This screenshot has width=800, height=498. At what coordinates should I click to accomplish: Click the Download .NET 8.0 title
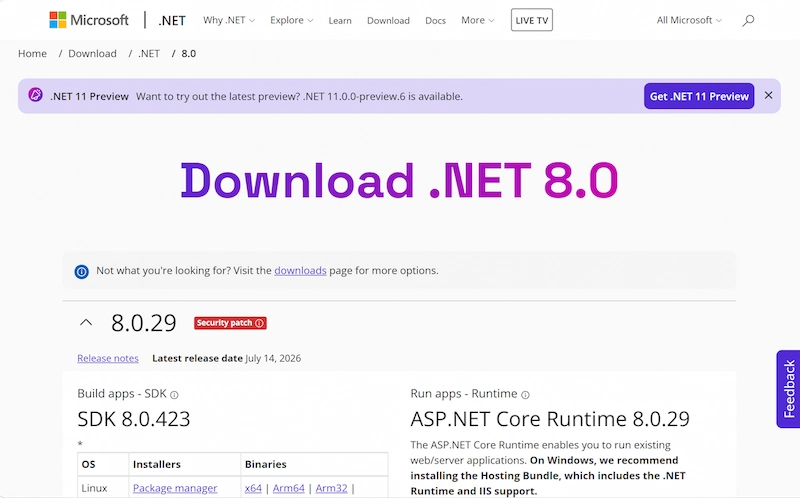[399, 180]
